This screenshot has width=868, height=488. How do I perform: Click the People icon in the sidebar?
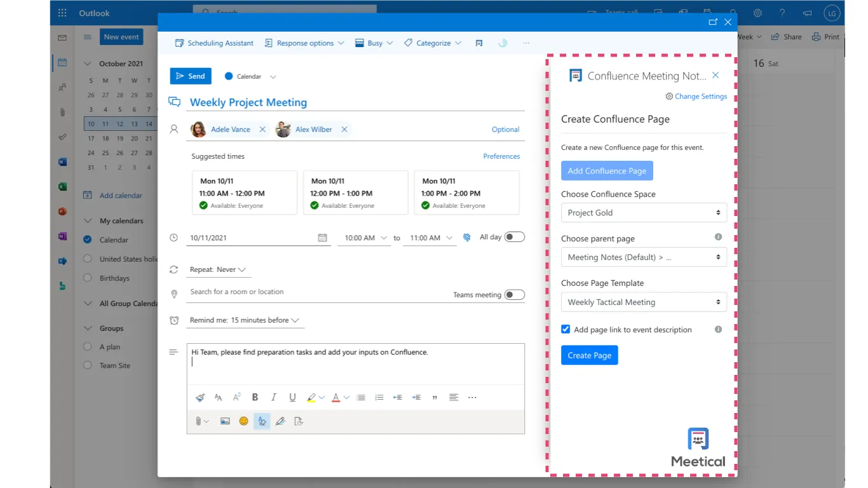[62, 87]
